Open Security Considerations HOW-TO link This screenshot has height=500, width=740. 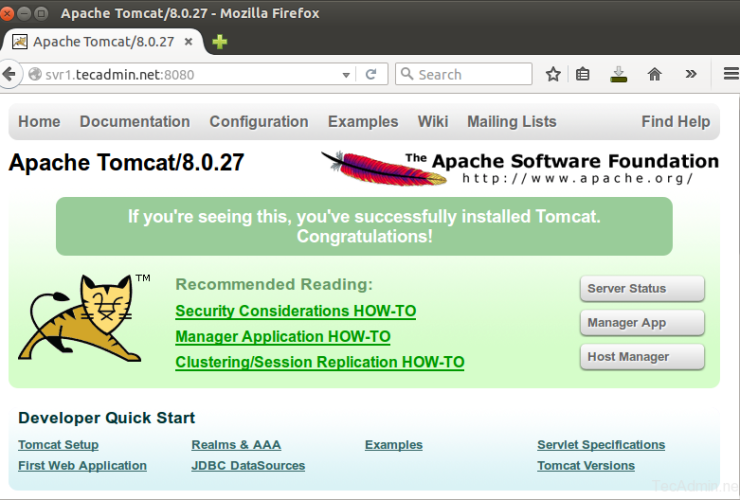point(295,311)
